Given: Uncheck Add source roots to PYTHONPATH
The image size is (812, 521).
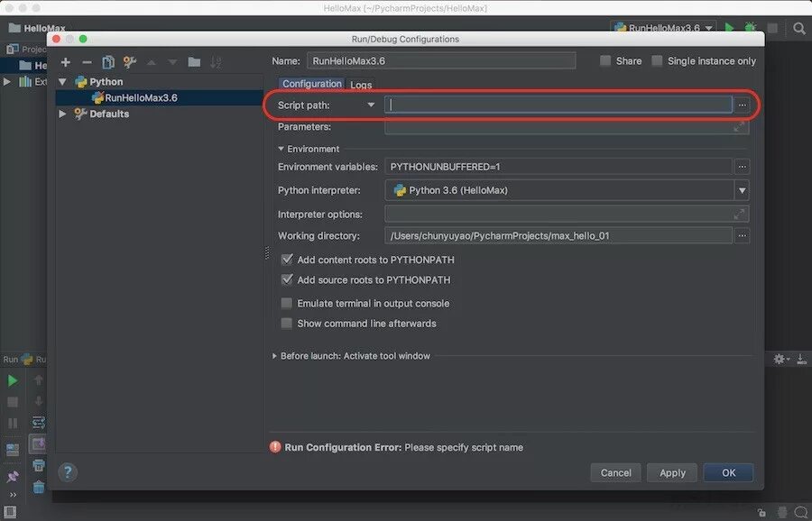Looking at the screenshot, I should click(x=286, y=279).
